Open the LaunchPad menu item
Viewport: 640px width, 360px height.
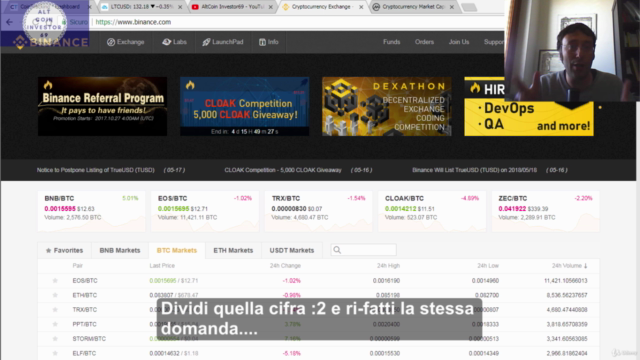223,42
